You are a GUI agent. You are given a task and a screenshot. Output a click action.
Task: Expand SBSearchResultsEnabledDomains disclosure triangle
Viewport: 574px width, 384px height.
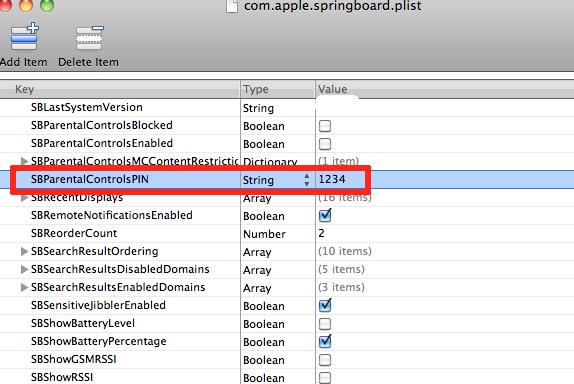pos(24,287)
